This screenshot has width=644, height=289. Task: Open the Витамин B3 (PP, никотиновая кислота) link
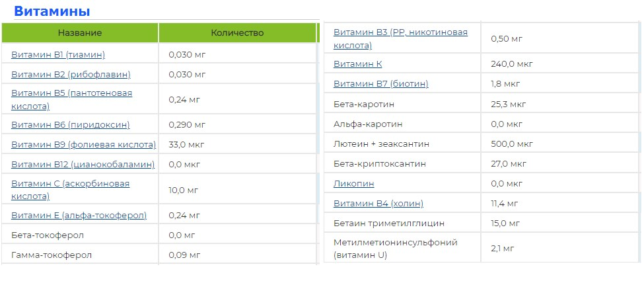400,32
